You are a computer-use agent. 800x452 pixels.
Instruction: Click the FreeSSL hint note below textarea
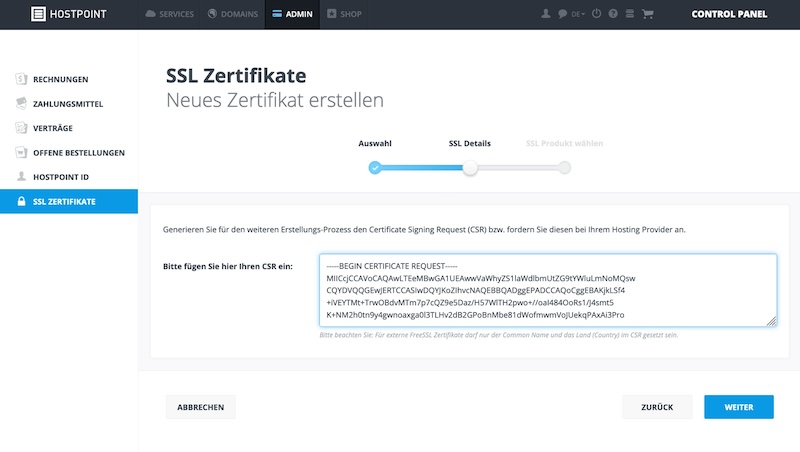[498, 335]
